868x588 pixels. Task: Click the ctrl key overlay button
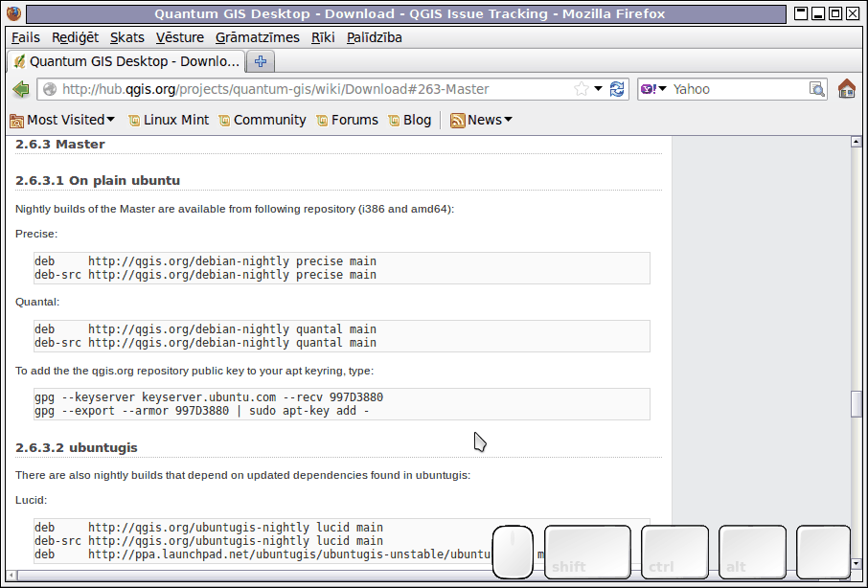674,552
